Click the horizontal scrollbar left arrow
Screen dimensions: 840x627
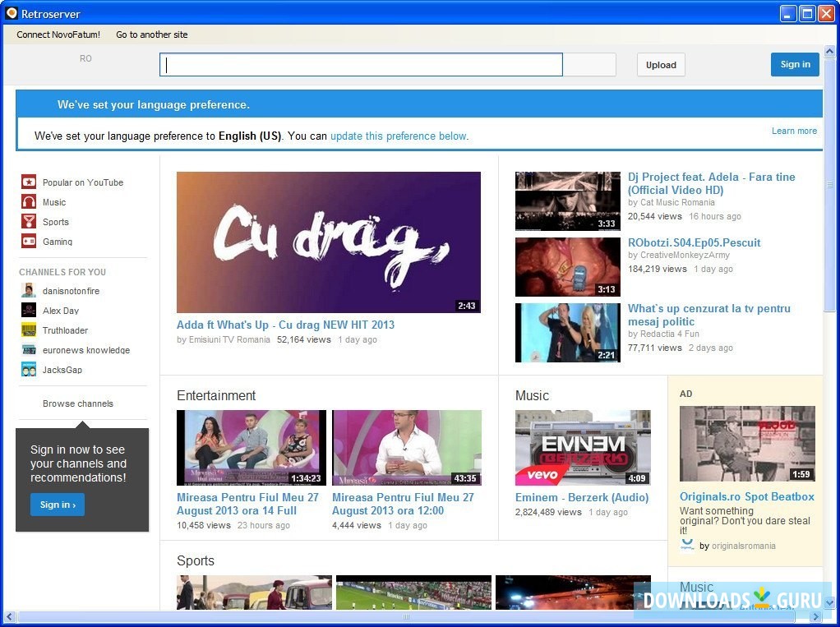(9, 617)
